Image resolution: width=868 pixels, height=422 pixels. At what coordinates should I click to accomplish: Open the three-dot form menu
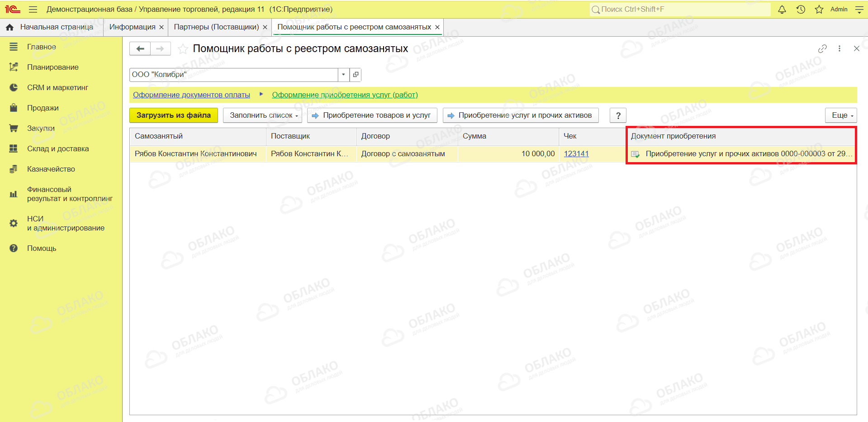[840, 48]
